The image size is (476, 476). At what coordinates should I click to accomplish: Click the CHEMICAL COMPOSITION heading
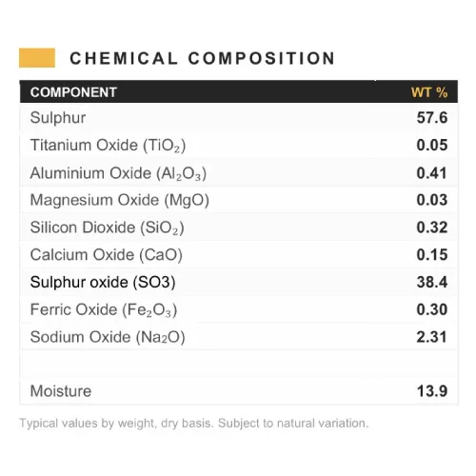pos(202,58)
